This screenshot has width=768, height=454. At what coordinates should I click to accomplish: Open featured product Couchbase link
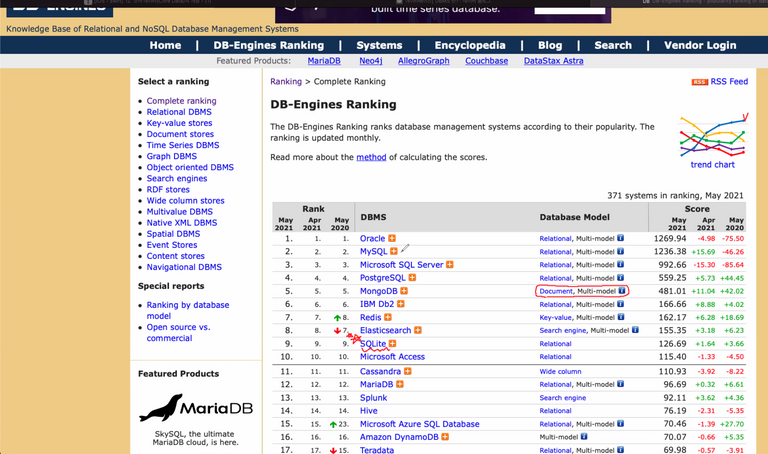tap(486, 61)
